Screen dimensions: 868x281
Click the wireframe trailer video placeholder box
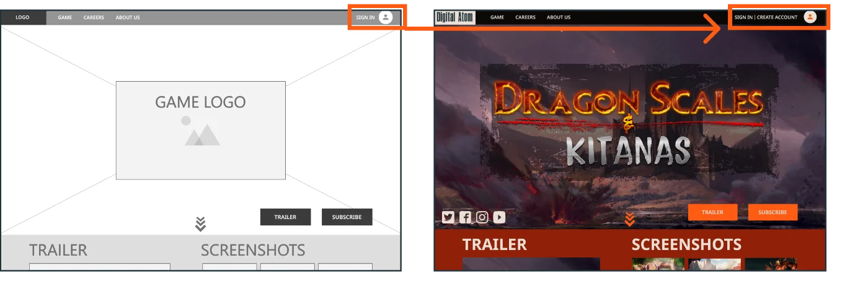point(100,267)
